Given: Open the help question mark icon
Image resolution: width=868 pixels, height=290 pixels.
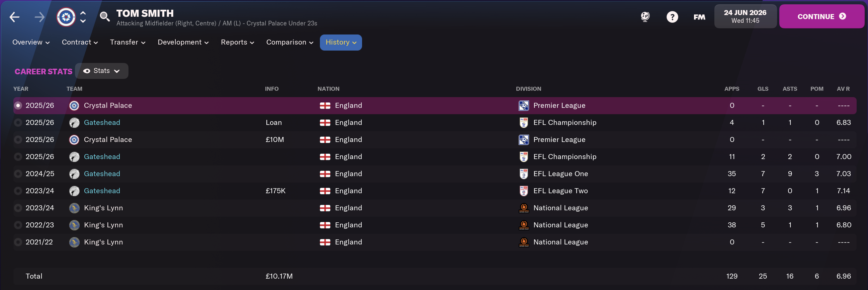Looking at the screenshot, I should coord(672,17).
